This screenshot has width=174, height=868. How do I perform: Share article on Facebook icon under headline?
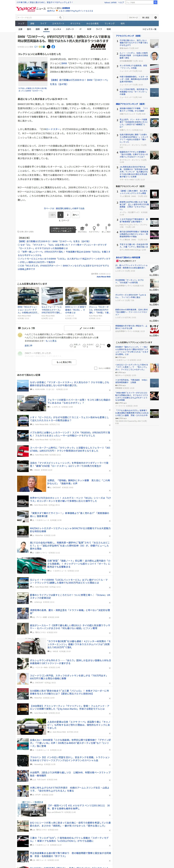tap(53, 47)
